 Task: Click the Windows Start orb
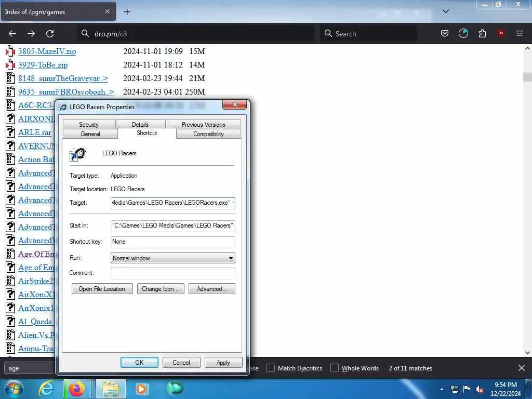click(14, 389)
